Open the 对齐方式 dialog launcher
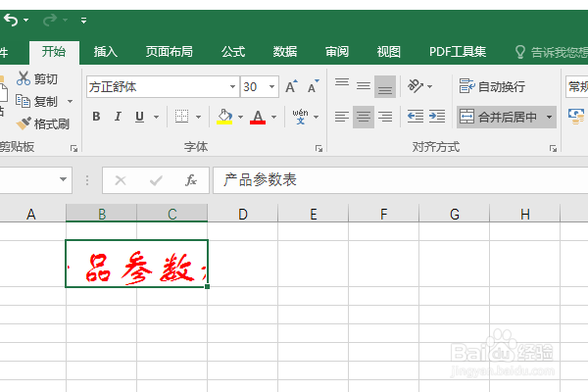Screen dimensions: 588x392 pyautogui.click(x=553, y=149)
